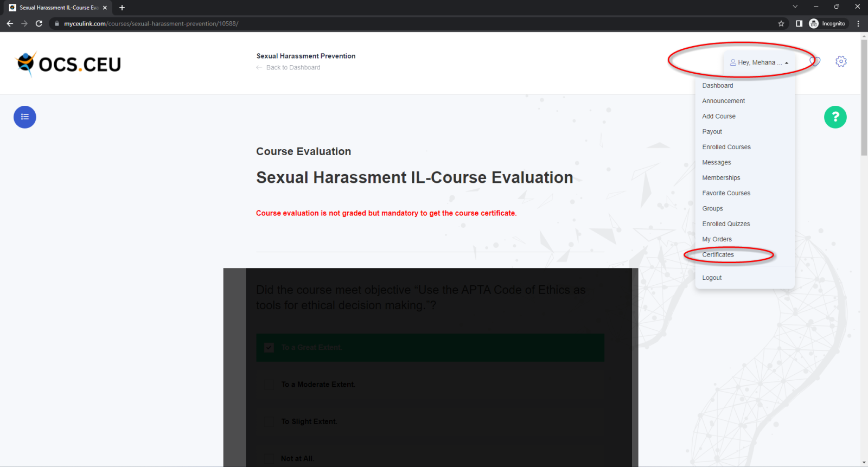The height and width of the screenshot is (467, 868).
Task: Select Certificates from the user menu
Action: point(718,254)
